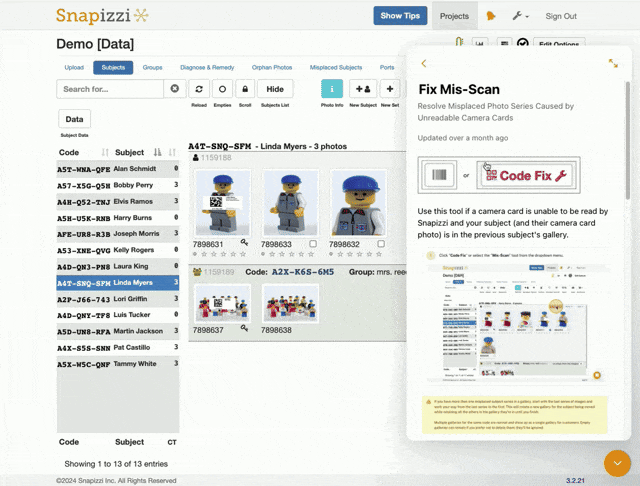Open photo thumbnail 7898632
This screenshot has height=486, width=640.
point(358,203)
